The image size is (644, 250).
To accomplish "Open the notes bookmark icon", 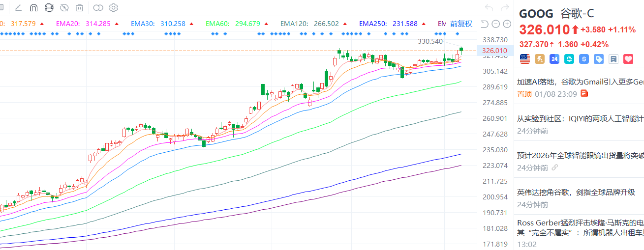I will [613, 59].
